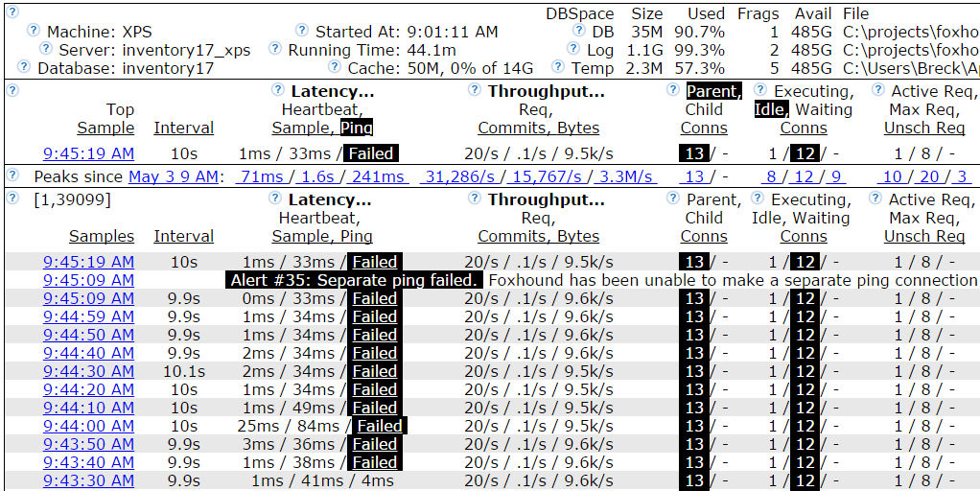Open the 71ms peak heartbeat link

click(x=261, y=176)
